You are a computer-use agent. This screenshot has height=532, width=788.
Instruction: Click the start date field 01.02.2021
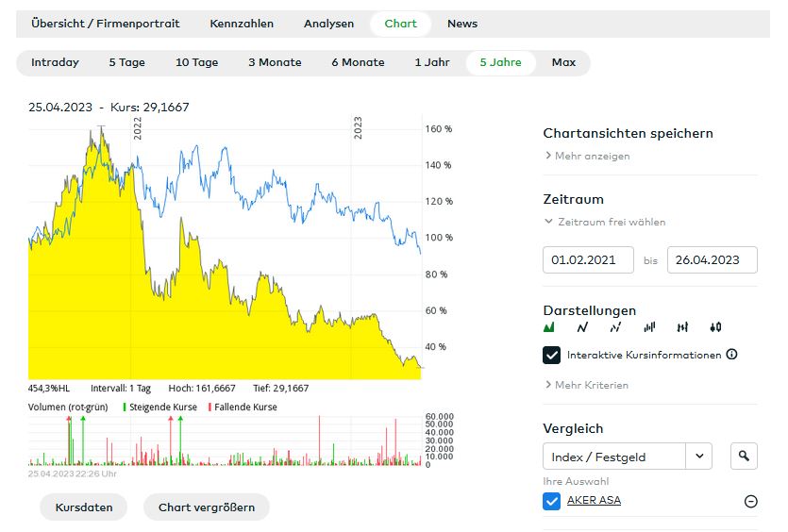point(588,260)
